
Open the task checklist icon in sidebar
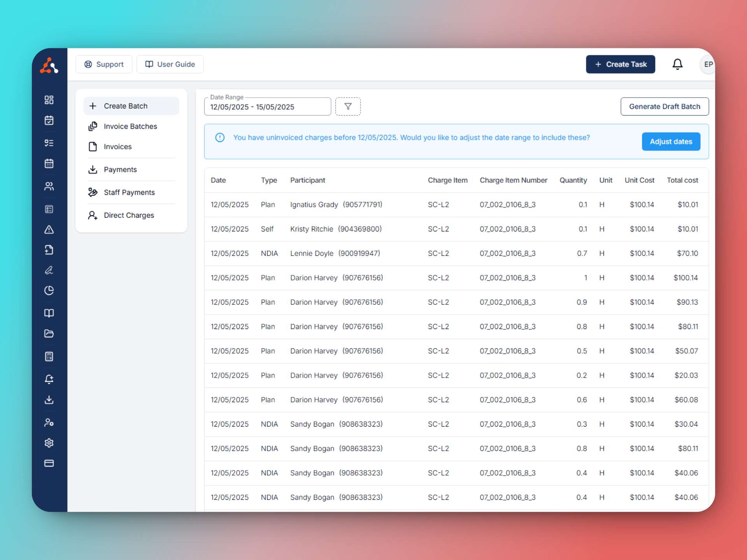pyautogui.click(x=49, y=143)
